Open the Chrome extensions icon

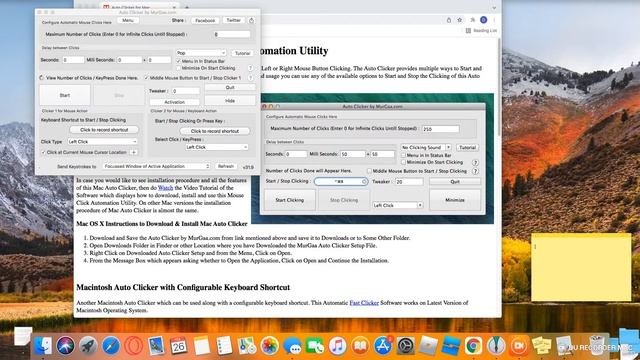tap(473, 20)
